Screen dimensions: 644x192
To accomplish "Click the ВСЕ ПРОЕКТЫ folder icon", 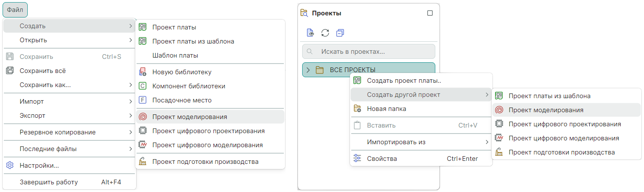I will click(319, 70).
